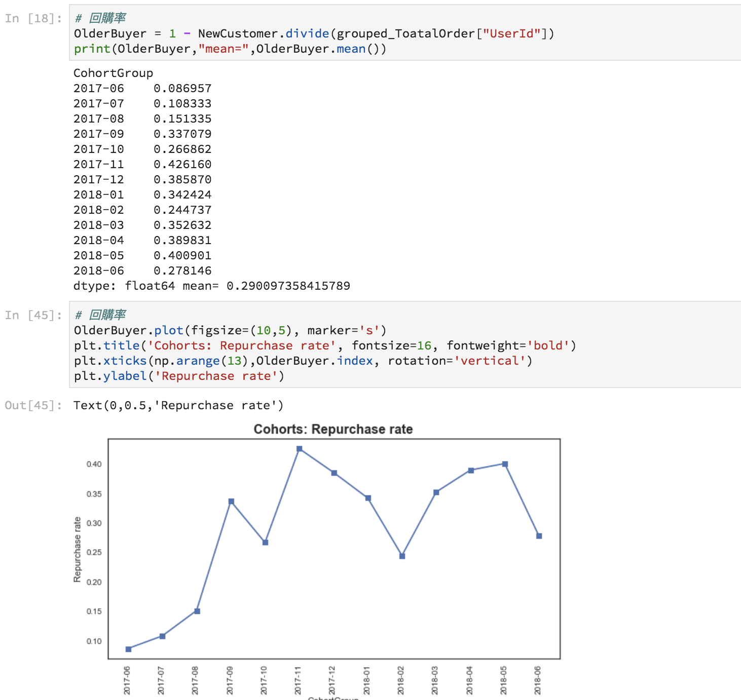Click the 2018-06 x-axis tick label
Image resolution: width=741 pixels, height=700 pixels.
[538, 680]
